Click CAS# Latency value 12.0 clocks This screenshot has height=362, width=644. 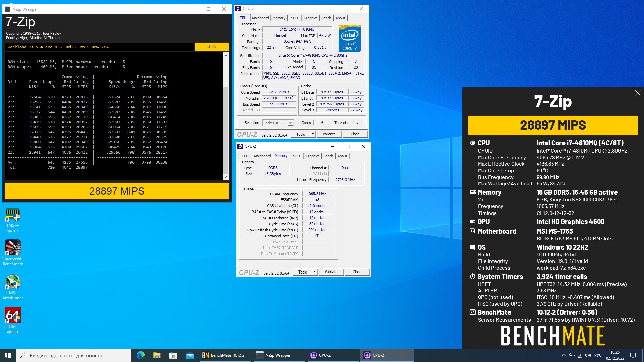coord(316,206)
